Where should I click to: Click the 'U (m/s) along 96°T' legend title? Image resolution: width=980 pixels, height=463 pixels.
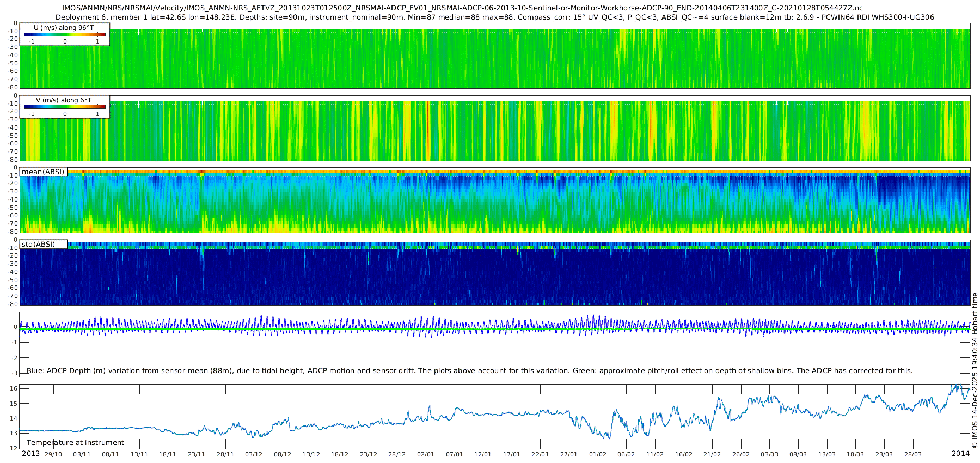coord(64,27)
